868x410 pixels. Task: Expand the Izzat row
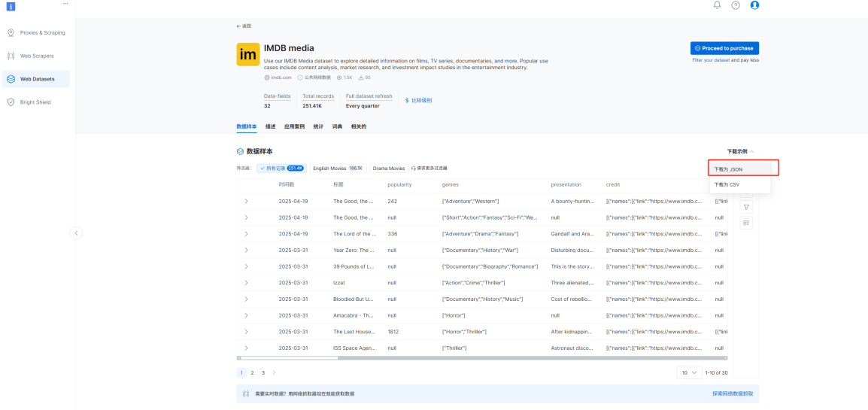246,283
